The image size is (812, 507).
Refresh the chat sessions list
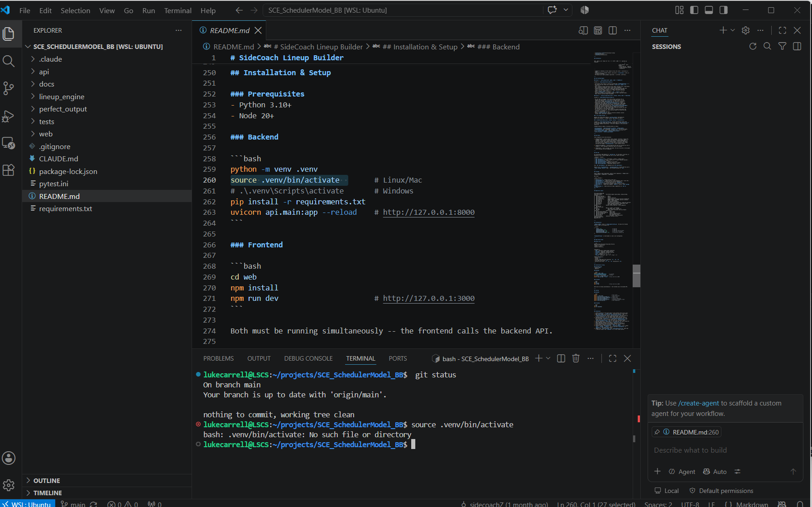click(x=753, y=46)
